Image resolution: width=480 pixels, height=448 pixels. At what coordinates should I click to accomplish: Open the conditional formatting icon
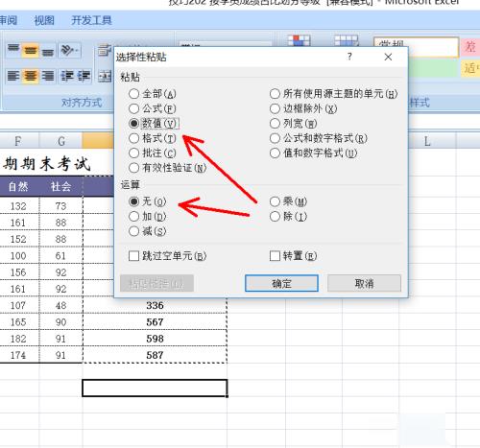click(x=299, y=40)
